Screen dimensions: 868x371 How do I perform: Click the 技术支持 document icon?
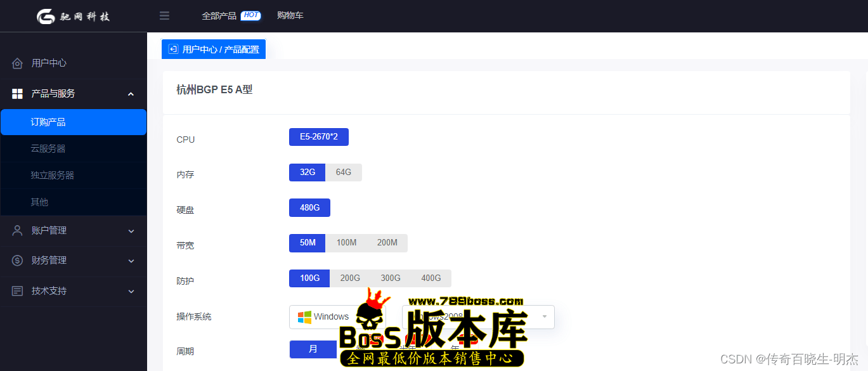pyautogui.click(x=17, y=291)
